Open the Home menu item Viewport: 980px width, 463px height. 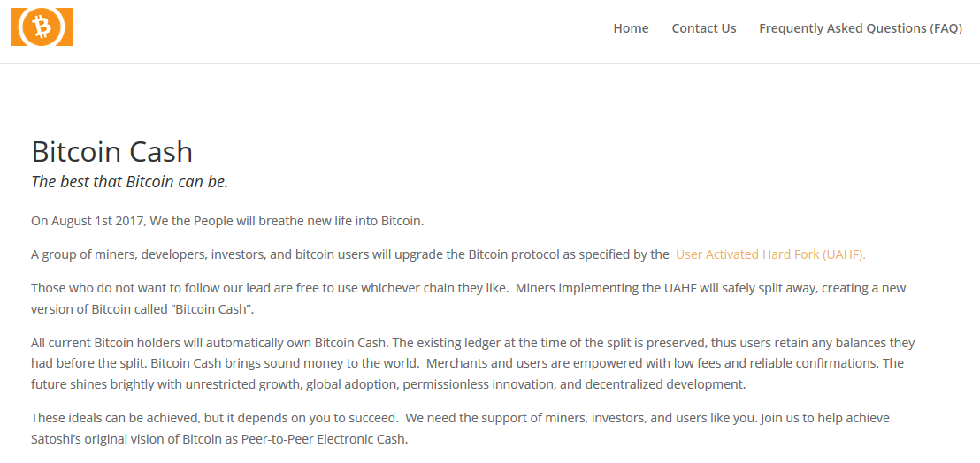[631, 28]
